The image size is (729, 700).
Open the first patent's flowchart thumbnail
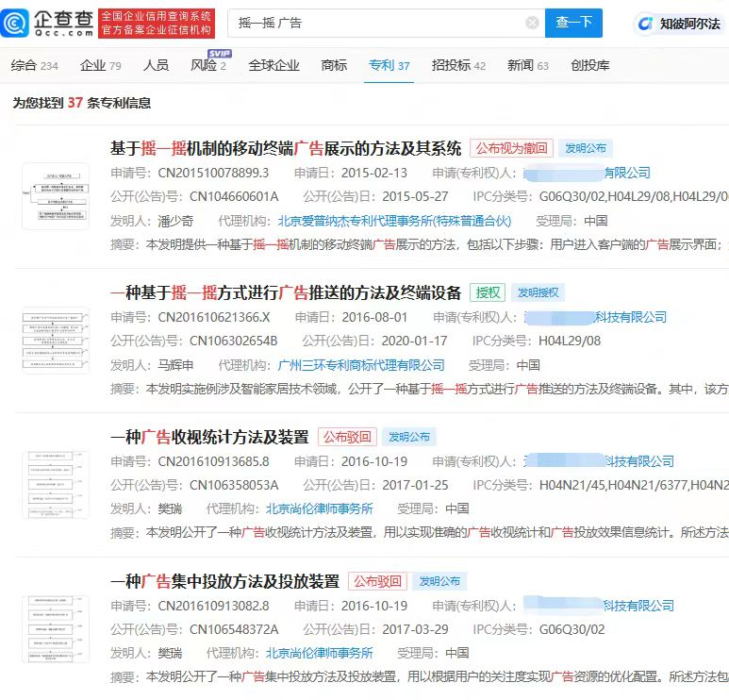coord(56,196)
